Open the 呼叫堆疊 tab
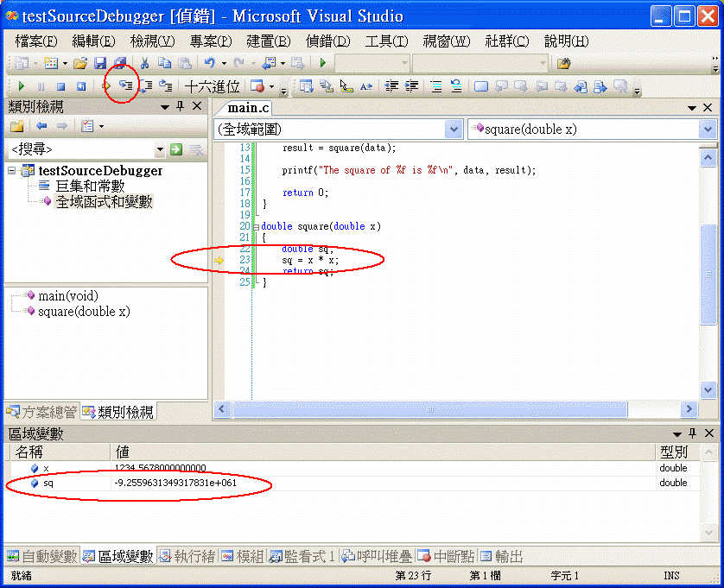 click(x=377, y=556)
